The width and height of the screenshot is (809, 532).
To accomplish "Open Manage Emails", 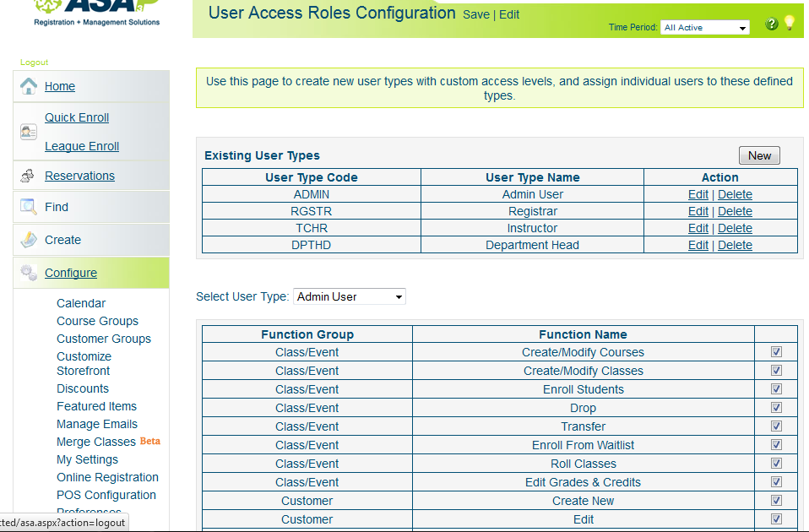I will click(x=97, y=424).
